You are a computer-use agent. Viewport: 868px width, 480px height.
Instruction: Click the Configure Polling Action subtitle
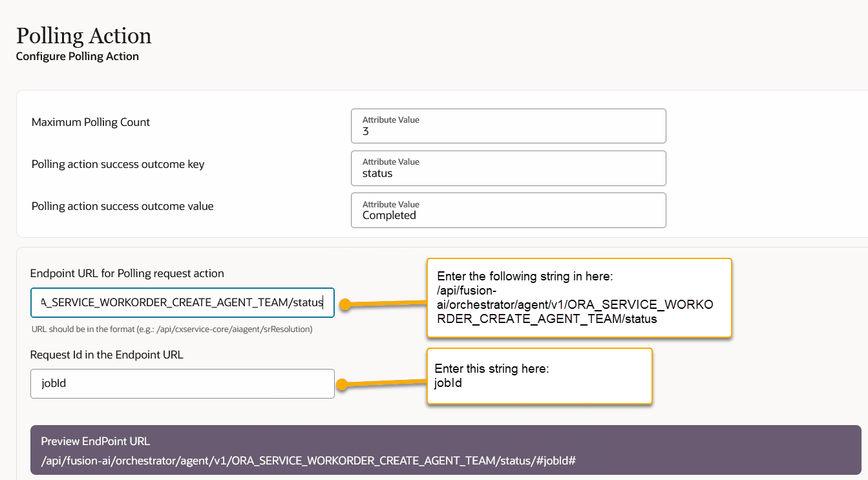78,56
